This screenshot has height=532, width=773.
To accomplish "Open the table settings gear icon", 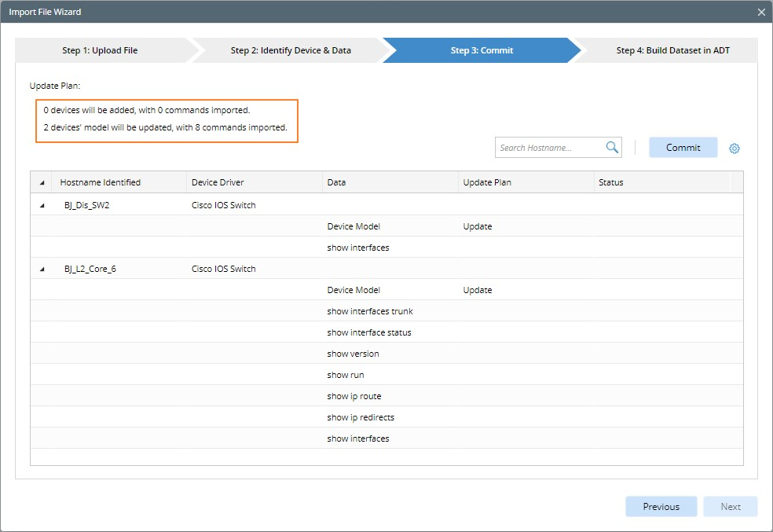I will pos(735,149).
